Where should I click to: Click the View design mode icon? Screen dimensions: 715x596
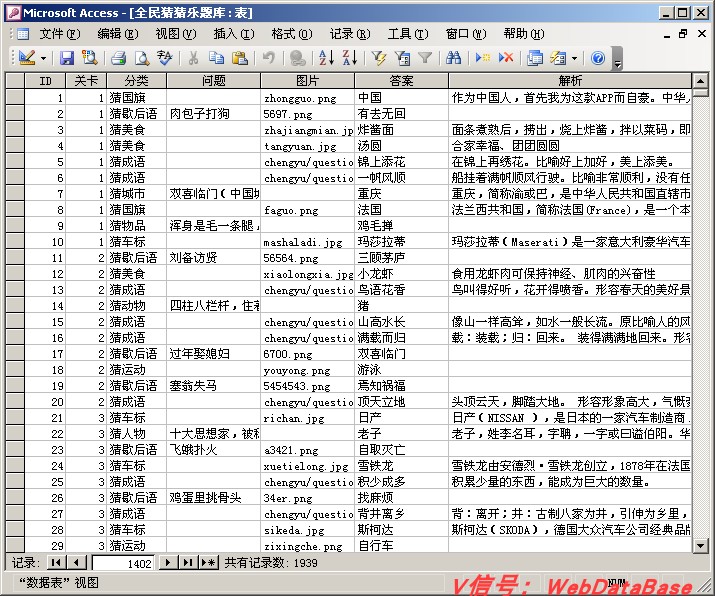tap(26, 58)
